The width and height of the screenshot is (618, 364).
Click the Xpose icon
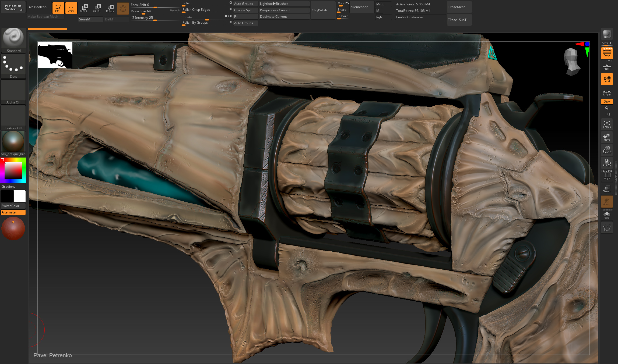tap(607, 227)
